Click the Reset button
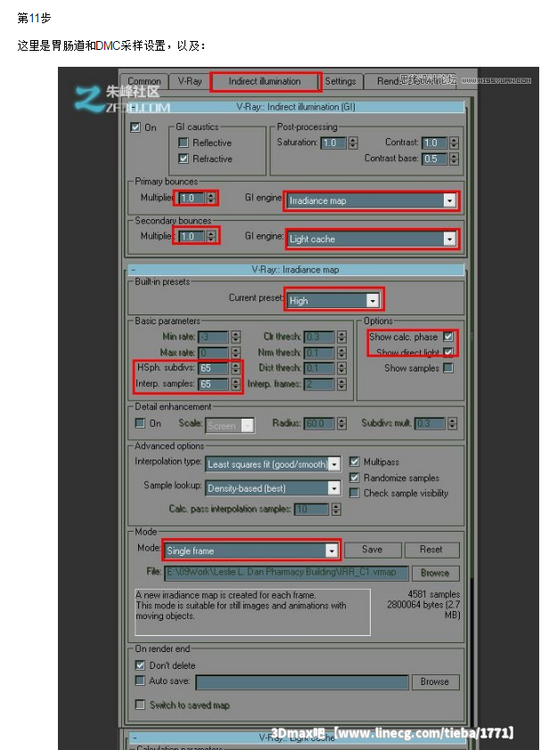 (431, 550)
